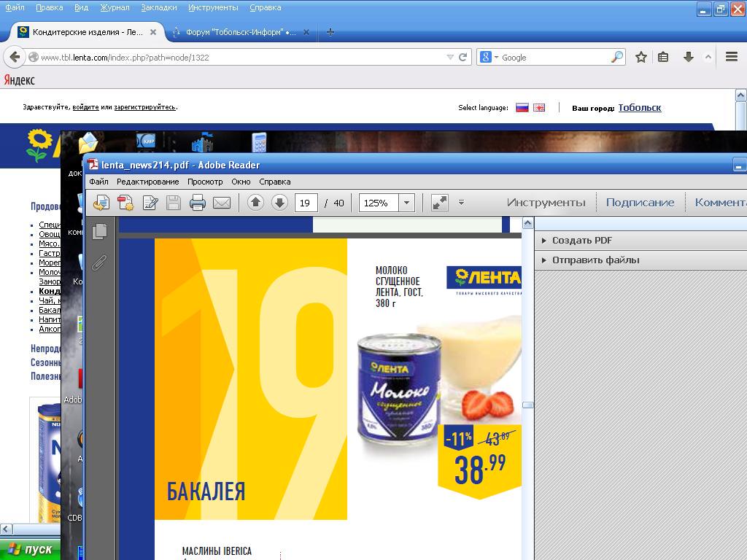Viewport: 747px width, 560px height.
Task: Open the attachments paperclip icon in Reader sidebar
Action: [99, 262]
